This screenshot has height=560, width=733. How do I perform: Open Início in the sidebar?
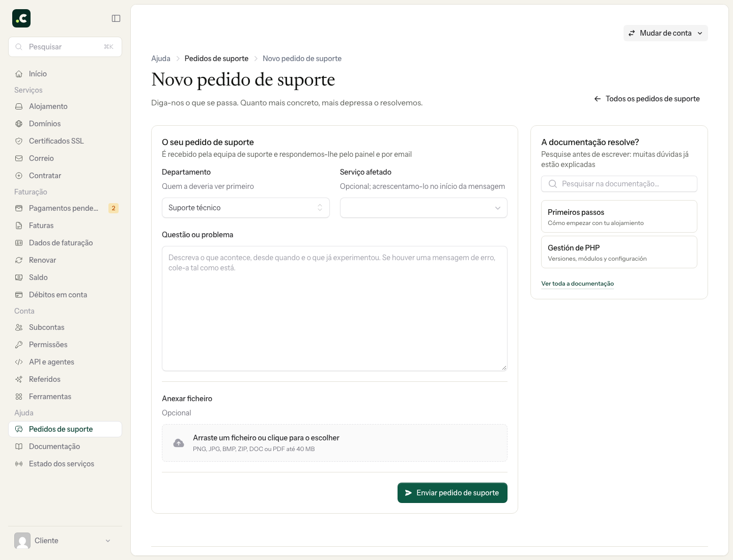click(x=65, y=74)
